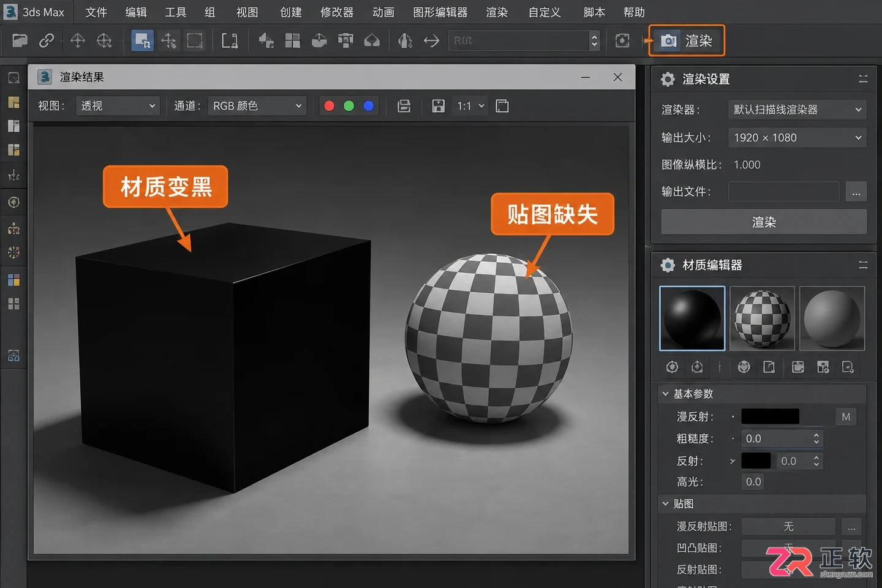Open the 图形编辑器 menu
Screen dimensions: 882x588
(440, 12)
